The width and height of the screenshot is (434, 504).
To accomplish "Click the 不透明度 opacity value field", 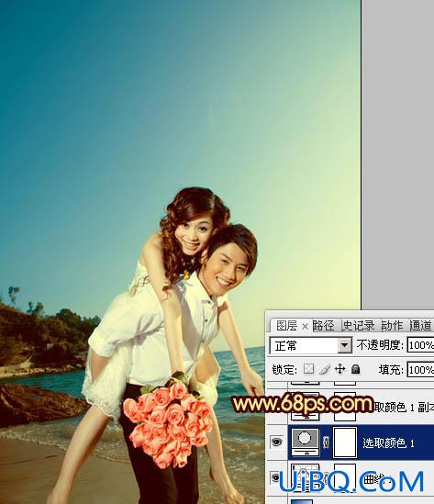I will pyautogui.click(x=420, y=345).
